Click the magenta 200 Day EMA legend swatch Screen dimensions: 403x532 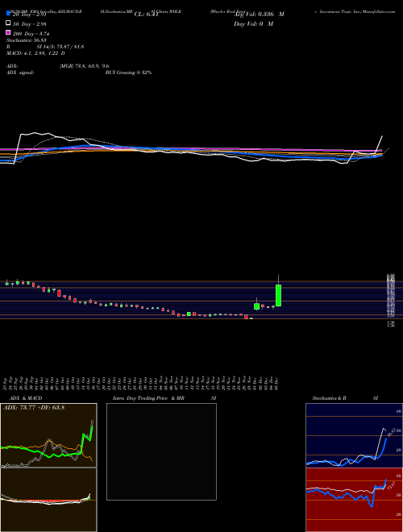(8, 32)
